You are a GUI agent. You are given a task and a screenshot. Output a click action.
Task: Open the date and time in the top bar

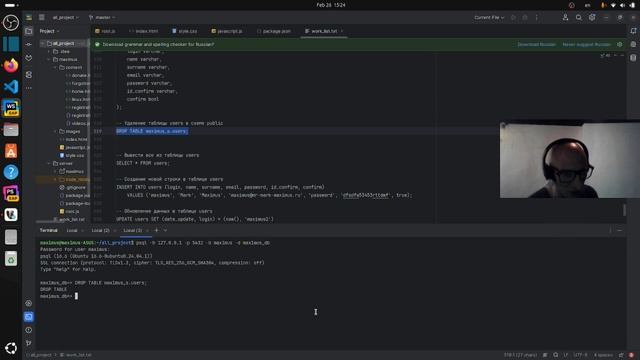pos(331,5)
